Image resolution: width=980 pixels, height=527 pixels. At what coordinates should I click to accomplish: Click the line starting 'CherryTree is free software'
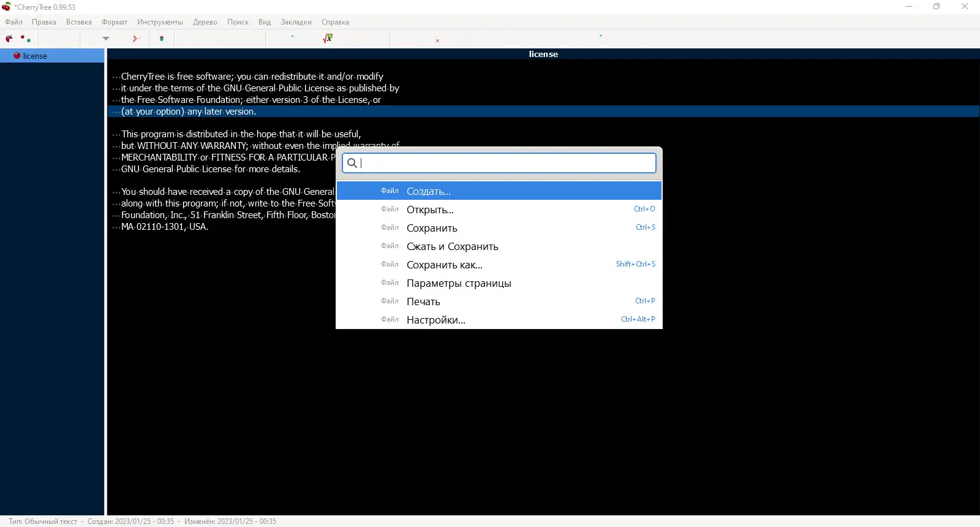pos(247,77)
